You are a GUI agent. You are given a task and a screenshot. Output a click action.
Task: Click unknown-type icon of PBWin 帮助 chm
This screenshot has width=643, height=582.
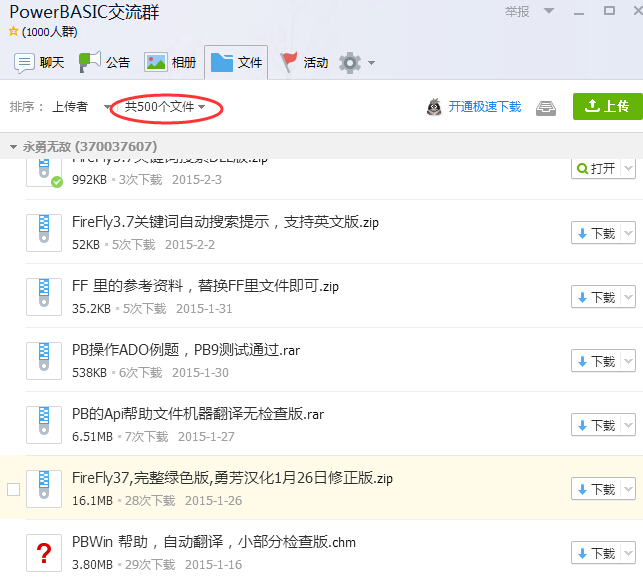[x=44, y=552]
